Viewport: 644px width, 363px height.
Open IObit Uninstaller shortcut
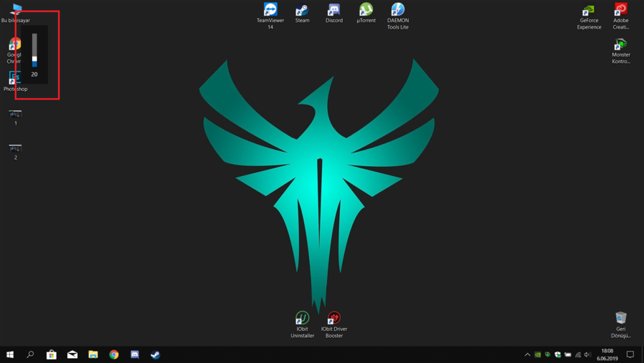click(302, 319)
